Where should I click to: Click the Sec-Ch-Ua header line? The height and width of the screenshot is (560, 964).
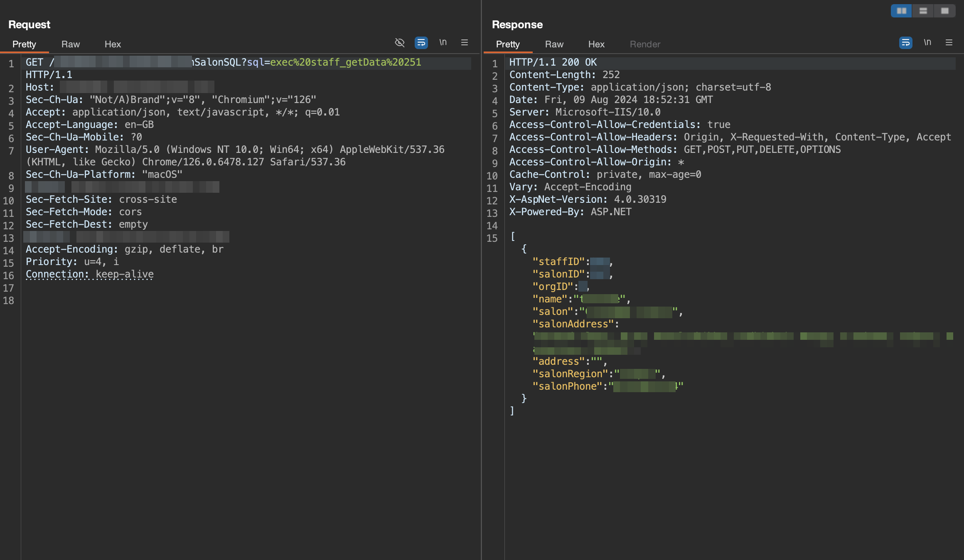tap(171, 100)
